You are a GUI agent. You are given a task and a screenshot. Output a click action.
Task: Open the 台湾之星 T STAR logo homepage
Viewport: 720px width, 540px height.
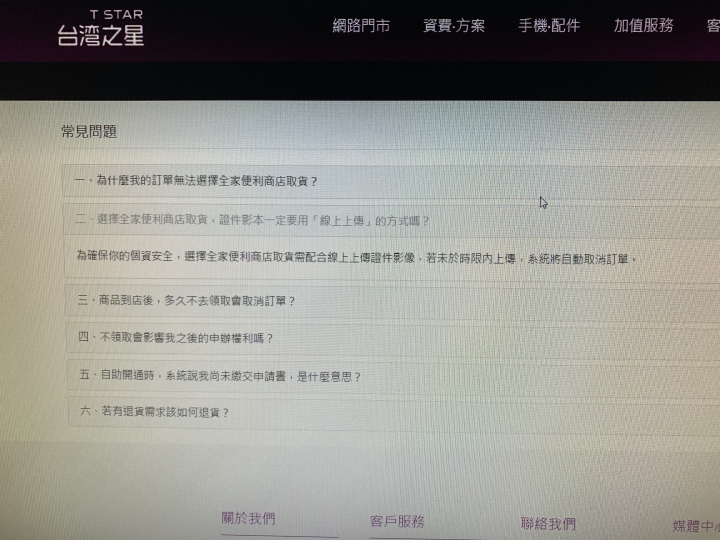101,28
